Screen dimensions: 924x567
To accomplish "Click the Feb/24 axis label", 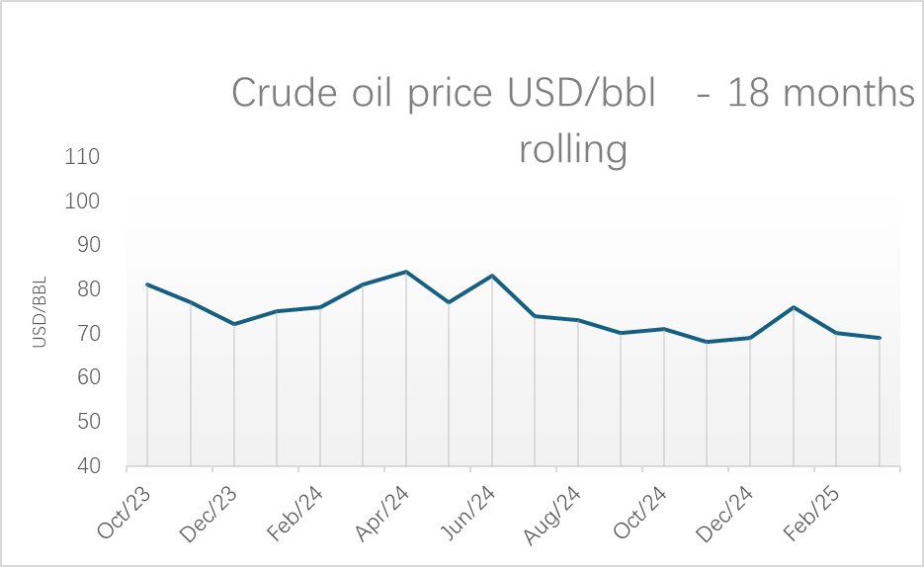I will (x=295, y=514).
